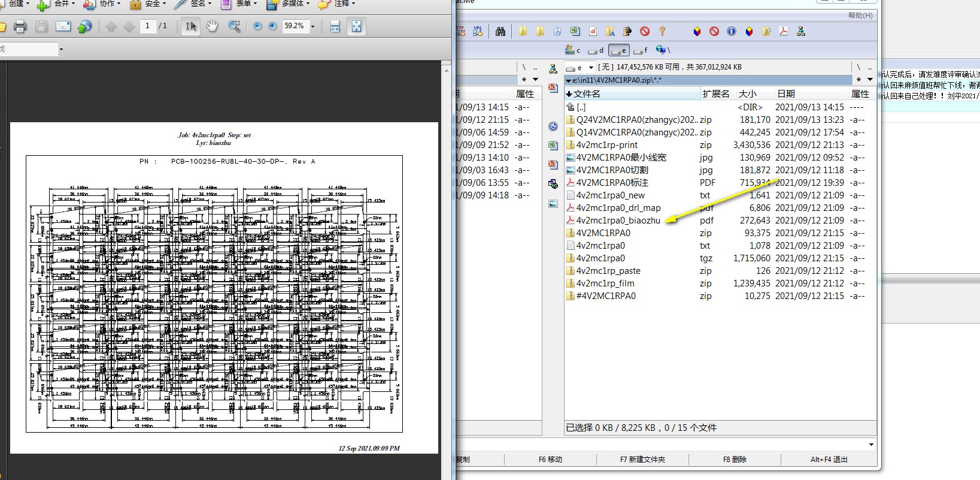Toggle the fit-to-page view button
980x480 pixels.
tap(356, 26)
